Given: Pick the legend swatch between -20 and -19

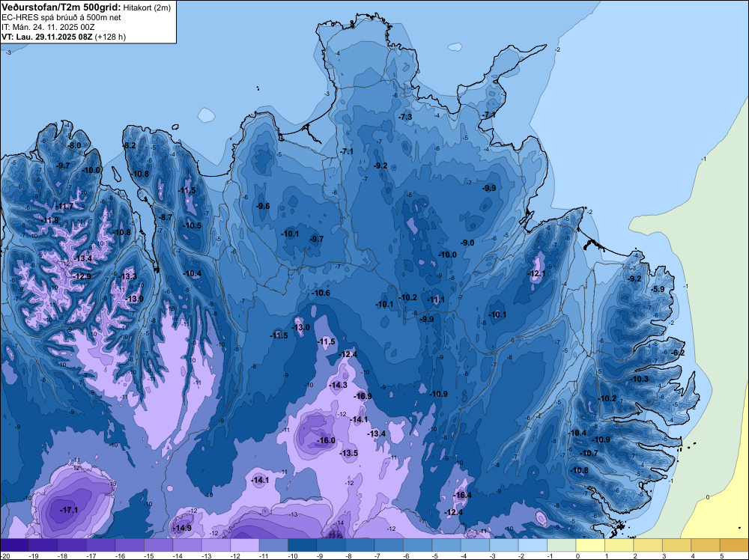Looking at the screenshot, I should [14, 545].
